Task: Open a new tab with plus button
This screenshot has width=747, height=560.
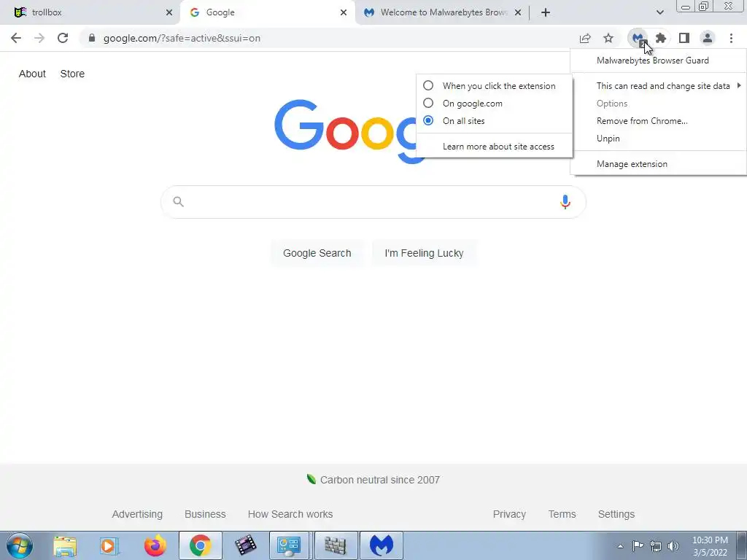Action: pyautogui.click(x=546, y=12)
